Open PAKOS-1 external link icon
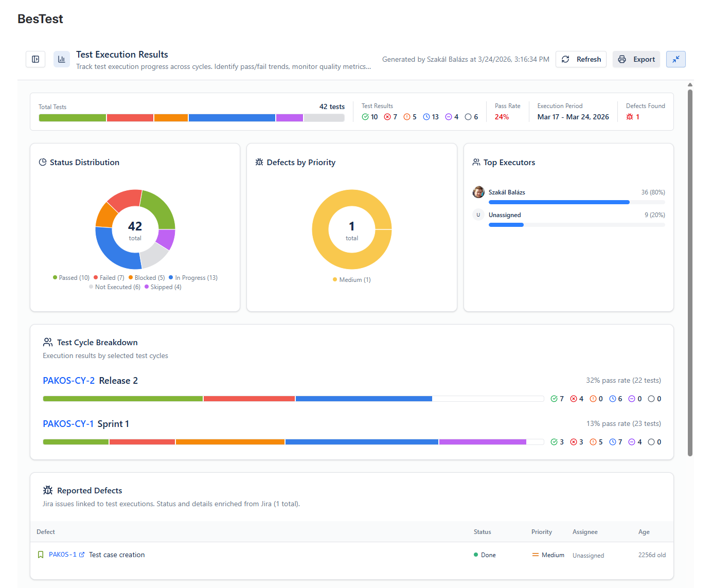This screenshot has width=712, height=588. pos(82,555)
